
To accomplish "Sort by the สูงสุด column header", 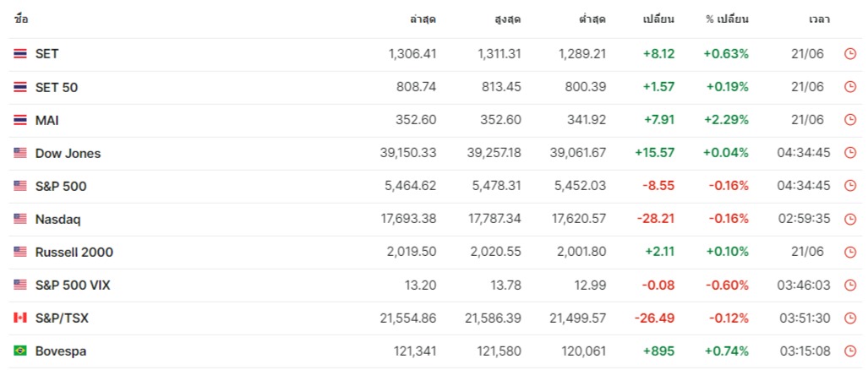I will coord(507,19).
